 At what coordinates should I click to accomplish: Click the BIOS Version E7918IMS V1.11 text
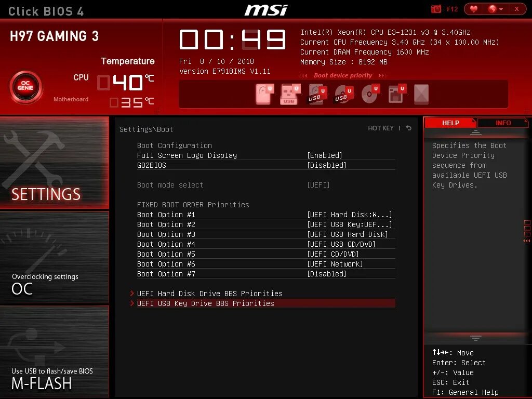coord(225,71)
